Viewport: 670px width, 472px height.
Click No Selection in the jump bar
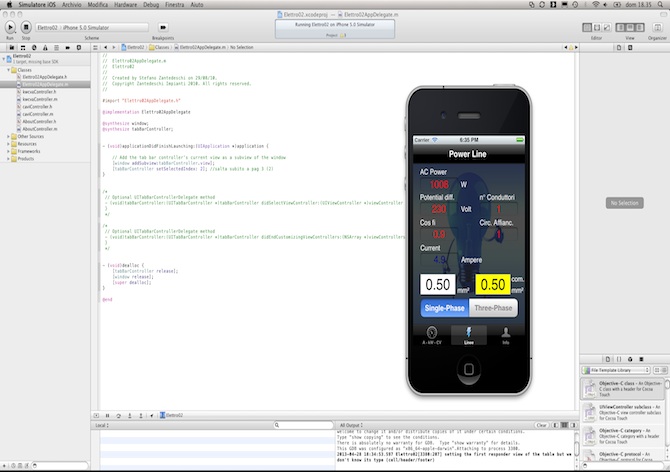click(242, 47)
